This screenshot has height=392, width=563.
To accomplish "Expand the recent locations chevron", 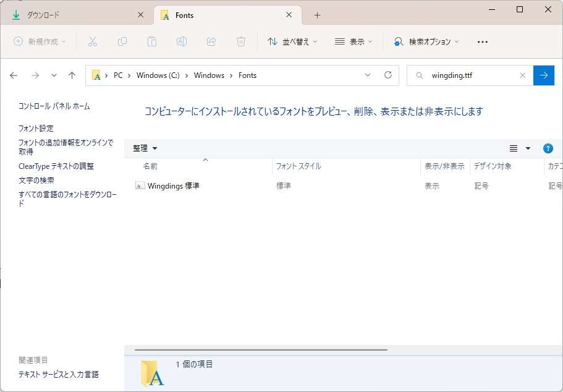I will [54, 75].
